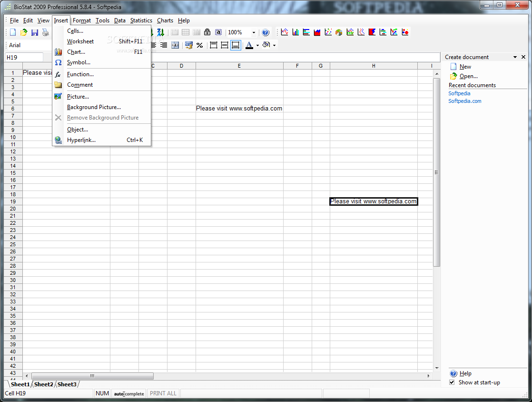Select column H header
532x402 pixels.
point(374,66)
